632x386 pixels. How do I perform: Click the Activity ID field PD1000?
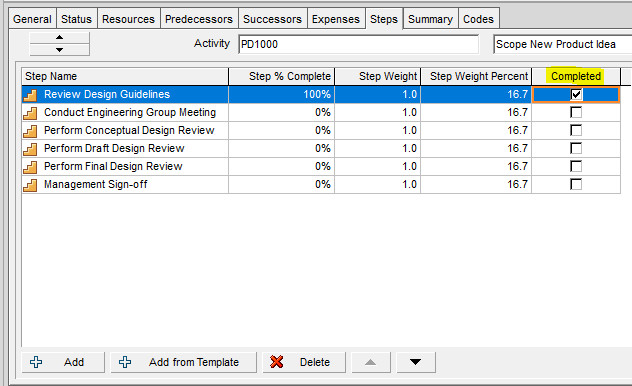click(x=358, y=44)
